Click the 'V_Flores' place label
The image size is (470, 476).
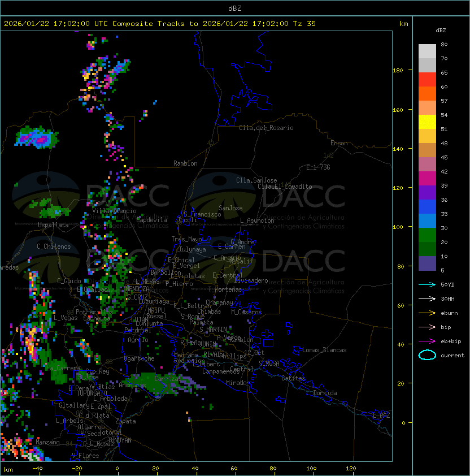[85, 456]
